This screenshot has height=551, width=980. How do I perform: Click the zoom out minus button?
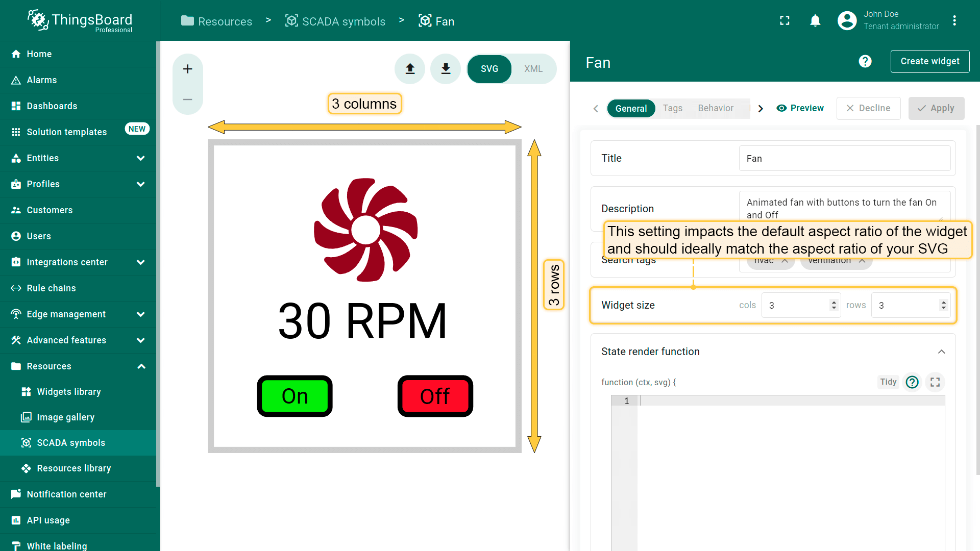coord(187,99)
